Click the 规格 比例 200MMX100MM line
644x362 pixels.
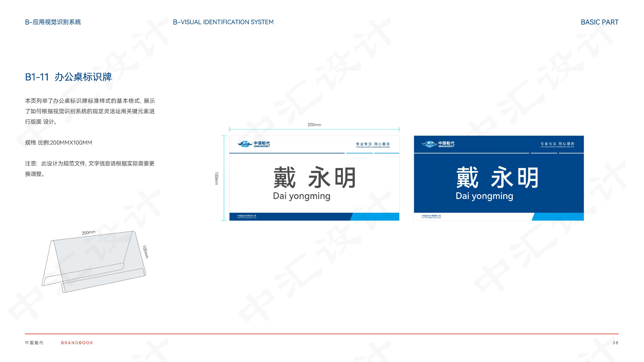[x=58, y=143]
